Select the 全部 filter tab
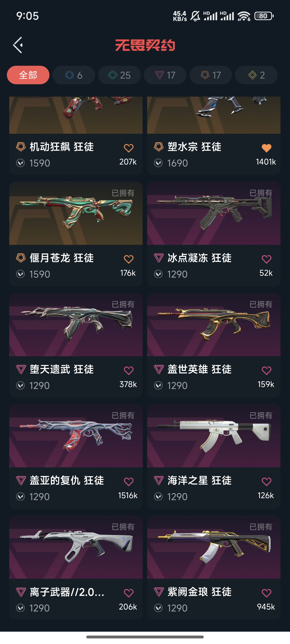 pos(28,75)
